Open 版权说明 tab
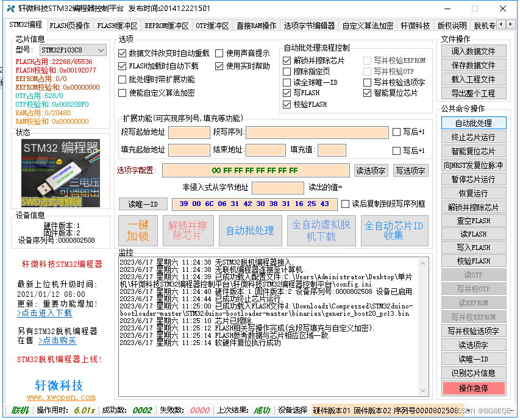This screenshot has height=420, width=520. 452,26
